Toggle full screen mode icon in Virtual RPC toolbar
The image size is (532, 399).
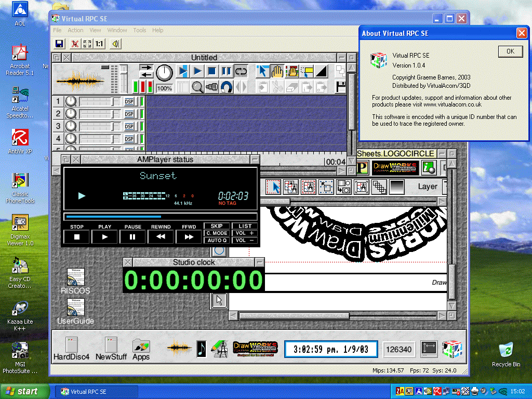(x=87, y=44)
